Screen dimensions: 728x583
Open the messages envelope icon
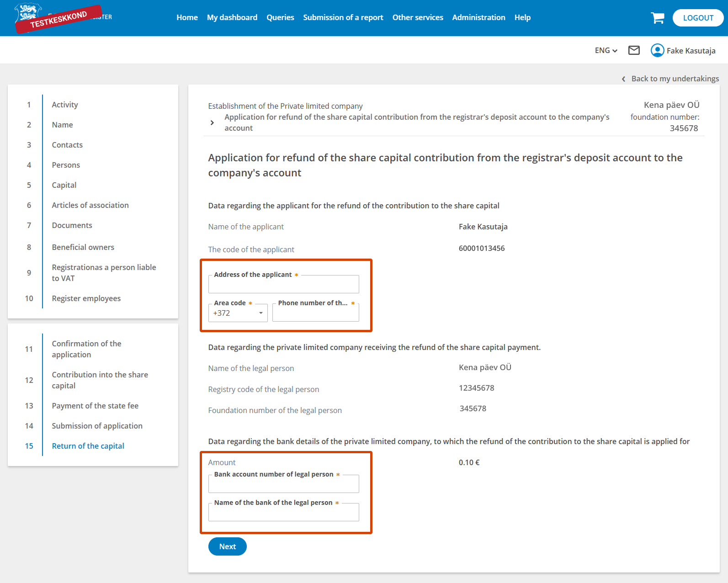click(x=634, y=50)
